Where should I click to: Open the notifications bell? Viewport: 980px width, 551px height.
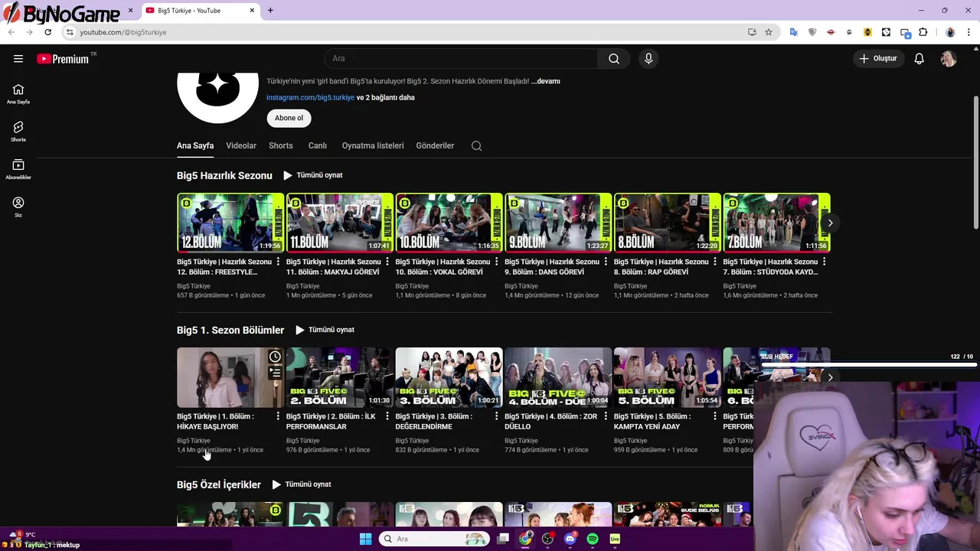920,59
